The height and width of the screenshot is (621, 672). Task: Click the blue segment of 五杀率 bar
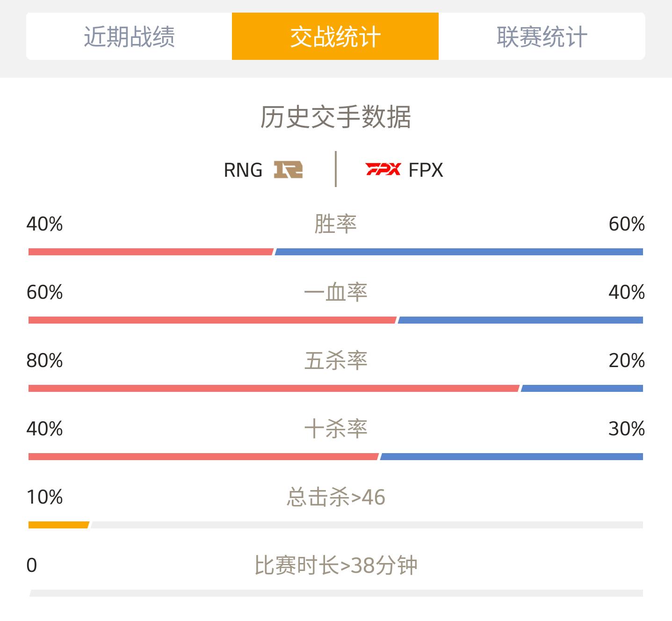coord(582,389)
